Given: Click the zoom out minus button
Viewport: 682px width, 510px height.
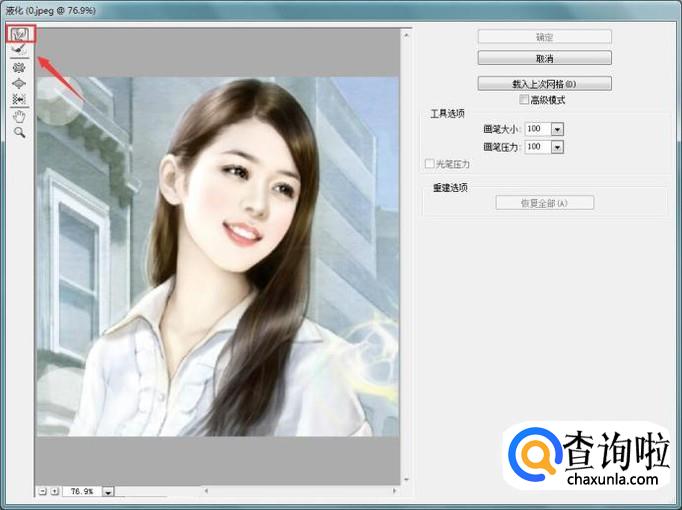Looking at the screenshot, I should point(42,491).
